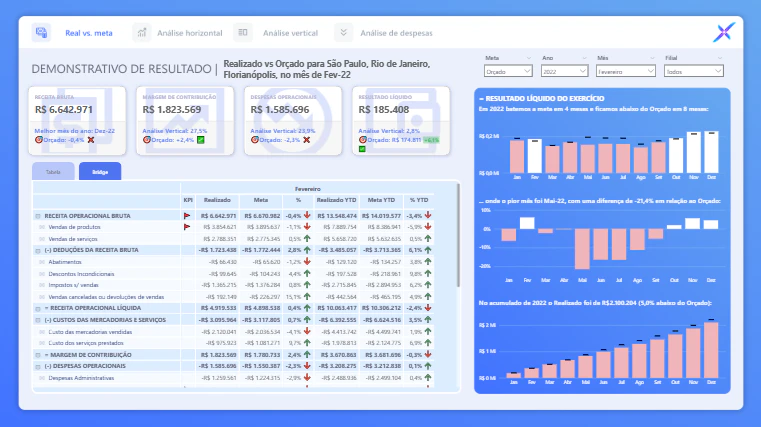The height and width of the screenshot is (427, 761).
Task: Click Fev bar in Resultado Líquido do Exercício chart
Action: (534, 156)
